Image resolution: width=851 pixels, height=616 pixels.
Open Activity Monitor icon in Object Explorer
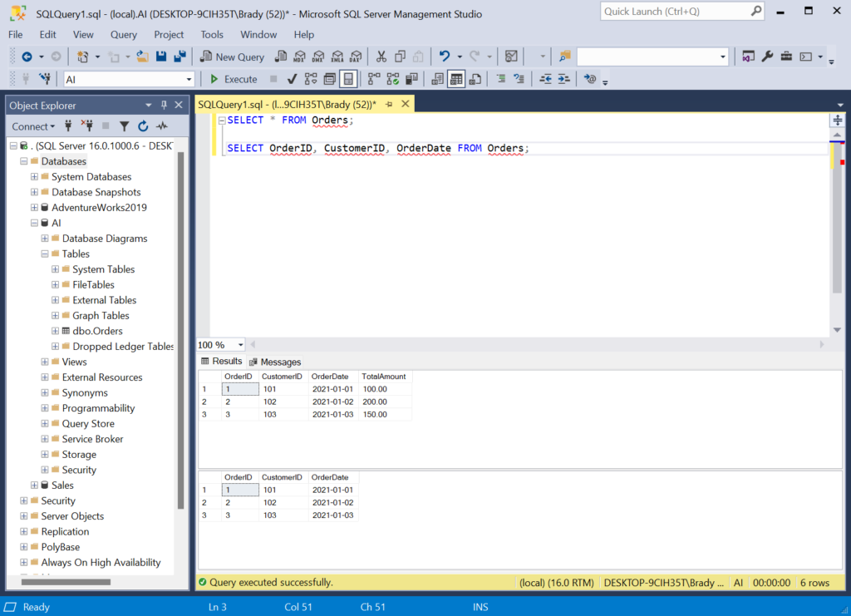[161, 126]
